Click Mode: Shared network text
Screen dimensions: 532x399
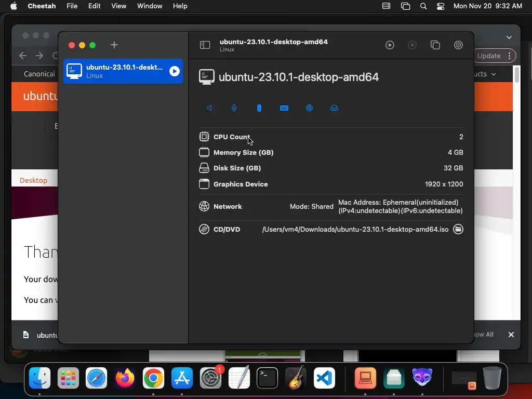(x=312, y=206)
